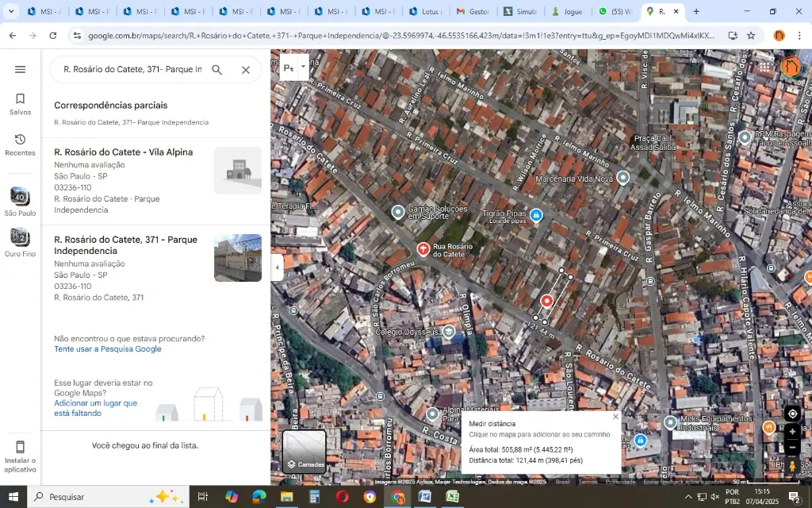The image size is (812, 508).
Task: Switch to the Jogue tab
Action: pyautogui.click(x=568, y=11)
